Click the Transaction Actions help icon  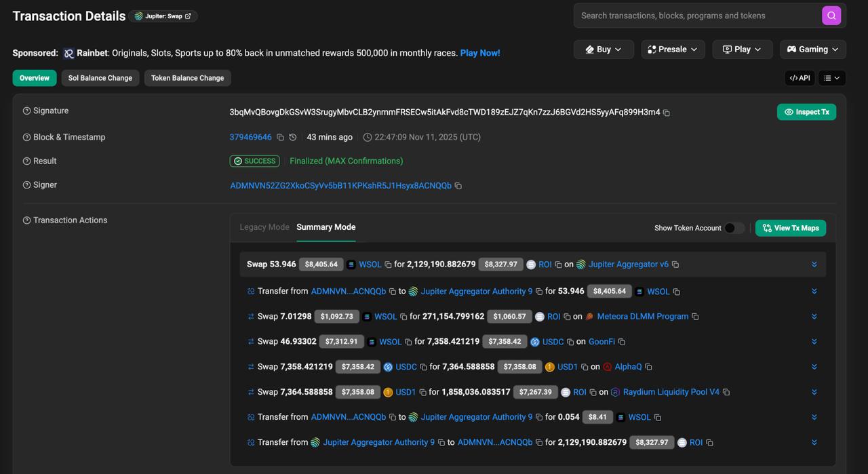coord(27,220)
